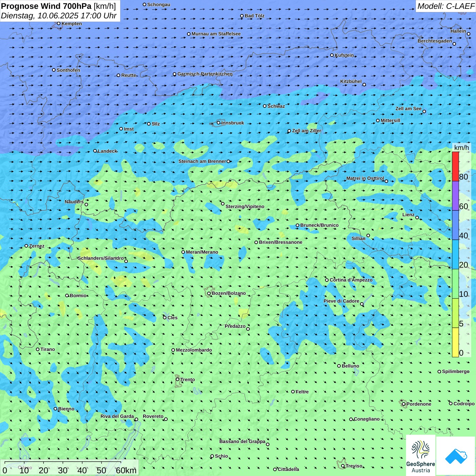Image resolution: width=476 pixels, height=476 pixels.
Task: Select the Bozen/Bolzano location marker
Action: [x=209, y=293]
